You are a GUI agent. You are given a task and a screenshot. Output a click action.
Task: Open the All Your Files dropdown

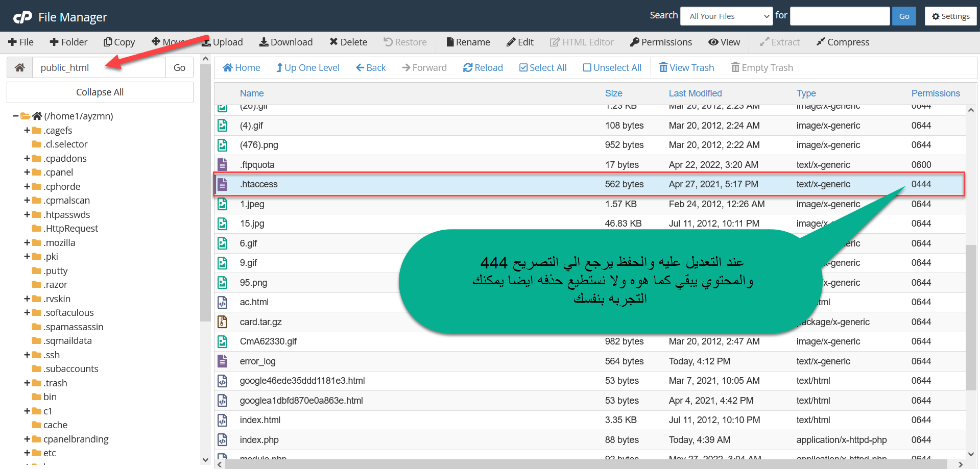pos(726,16)
